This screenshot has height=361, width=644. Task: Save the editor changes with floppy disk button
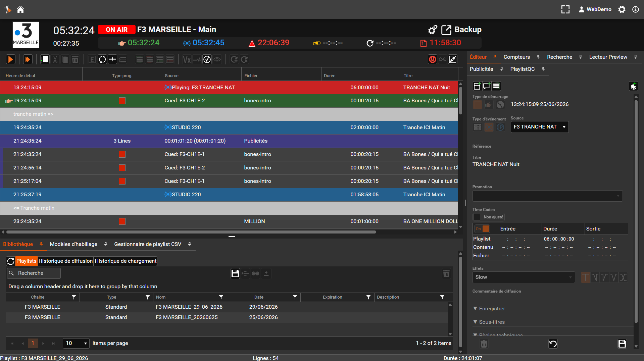click(622, 344)
